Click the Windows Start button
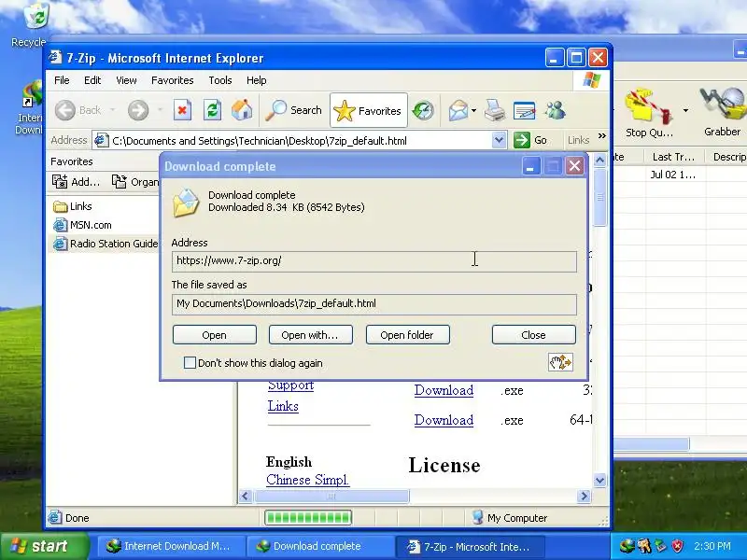747x560 pixels. point(44,546)
